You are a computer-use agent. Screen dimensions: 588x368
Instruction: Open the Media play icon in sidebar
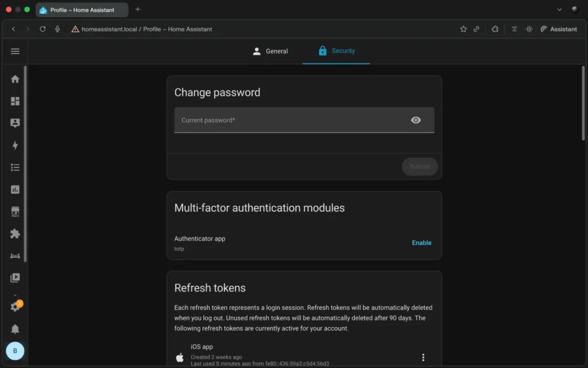pyautogui.click(x=15, y=278)
